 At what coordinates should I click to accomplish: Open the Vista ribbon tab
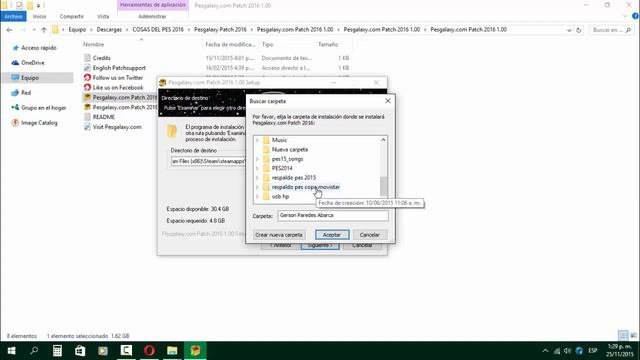click(103, 16)
